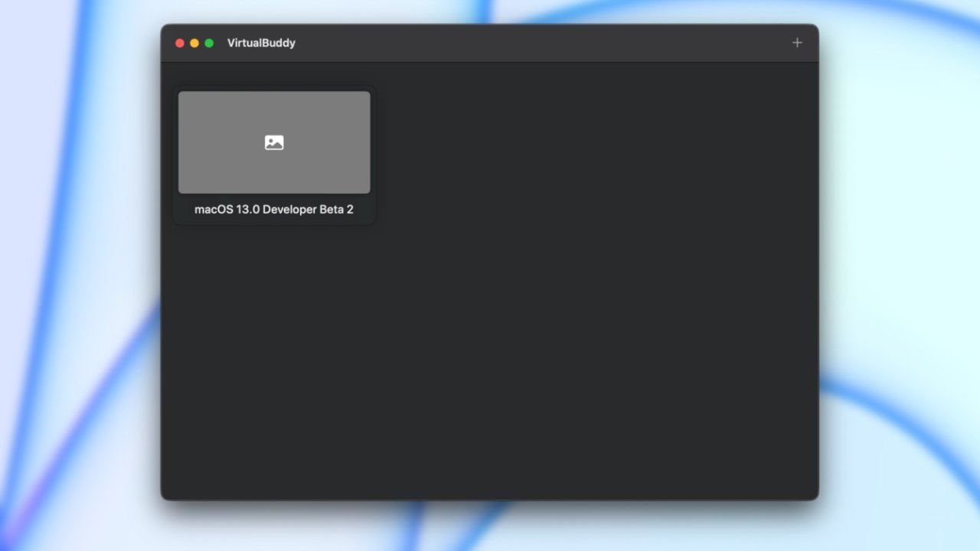980x551 pixels.
Task: Select the placeholder image icon in the VM card
Action: click(x=274, y=142)
